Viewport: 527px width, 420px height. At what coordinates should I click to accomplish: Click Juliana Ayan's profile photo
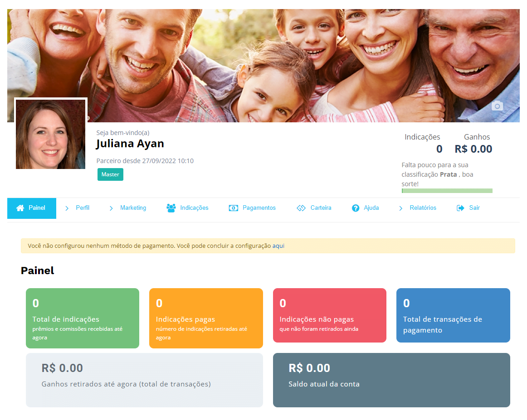(51, 134)
